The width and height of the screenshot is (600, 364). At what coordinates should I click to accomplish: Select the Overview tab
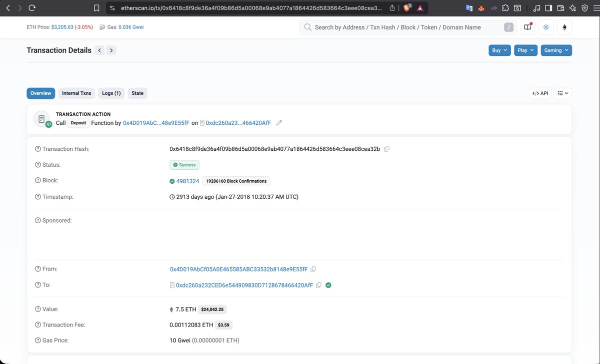(x=40, y=93)
